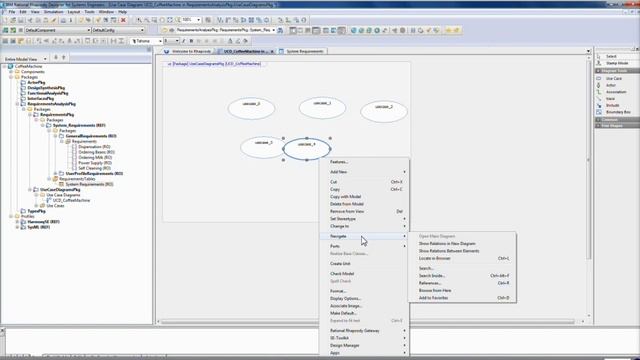Screen dimensions: 640x360
Task: Click the System Requirements tab icon
Action: pos(281,51)
